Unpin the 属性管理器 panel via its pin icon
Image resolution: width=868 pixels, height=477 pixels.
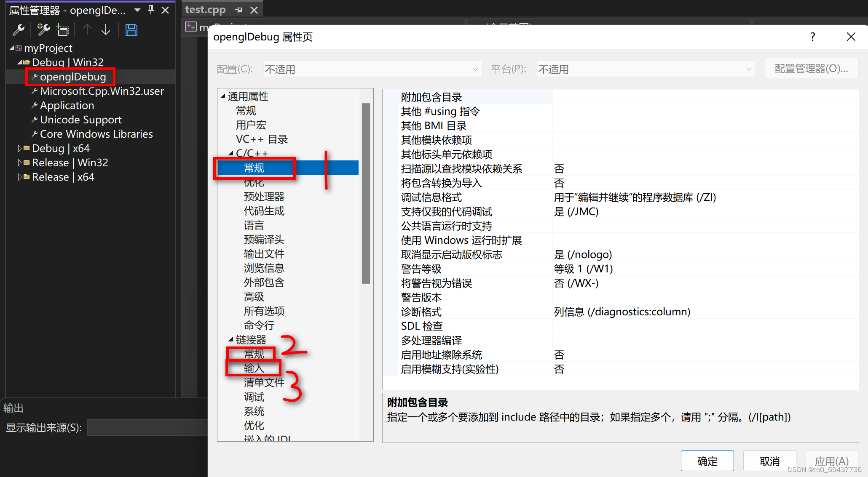pyautogui.click(x=150, y=10)
